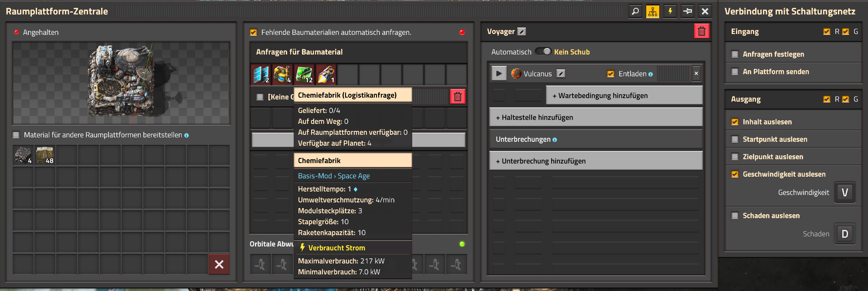The image size is (868, 291).
Task: Click the Basis-Mod › Space Age link
Action: tap(334, 176)
